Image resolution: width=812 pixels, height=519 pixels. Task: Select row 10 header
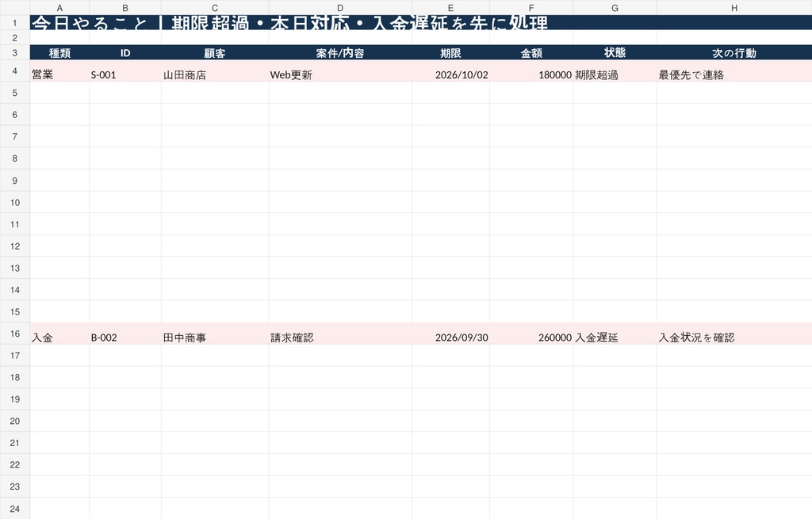click(x=15, y=202)
